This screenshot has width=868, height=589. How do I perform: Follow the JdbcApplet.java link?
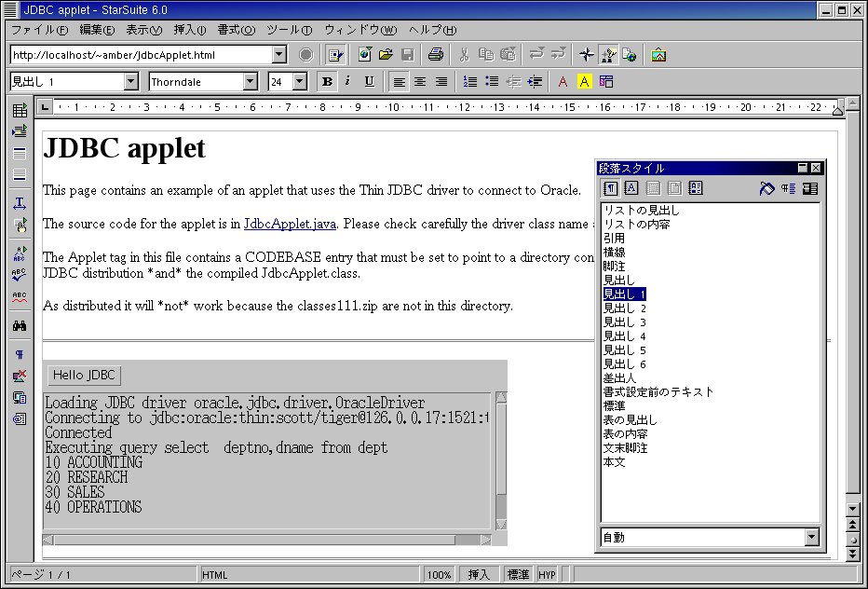[x=290, y=224]
